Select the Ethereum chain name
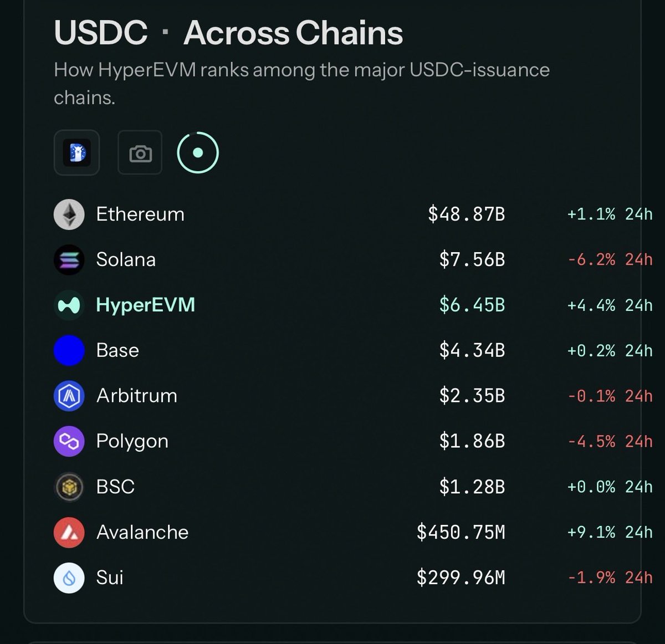This screenshot has height=644, width=665. pyautogui.click(x=140, y=214)
